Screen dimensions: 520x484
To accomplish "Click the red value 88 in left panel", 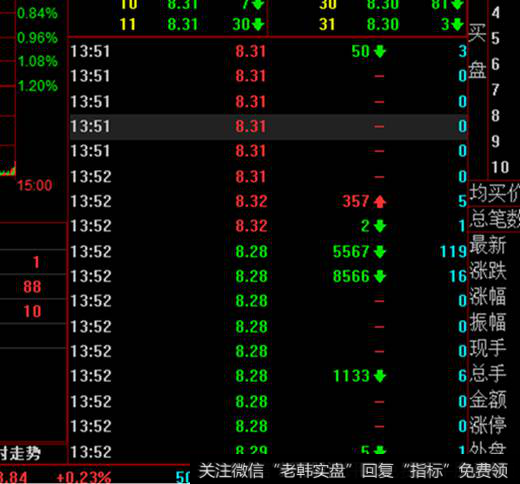I will (x=32, y=287).
